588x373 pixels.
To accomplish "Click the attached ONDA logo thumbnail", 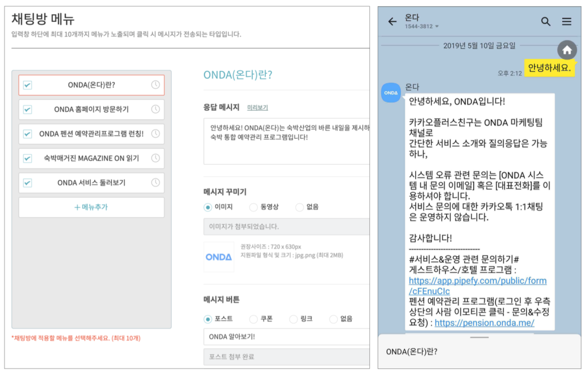I will 219,257.
